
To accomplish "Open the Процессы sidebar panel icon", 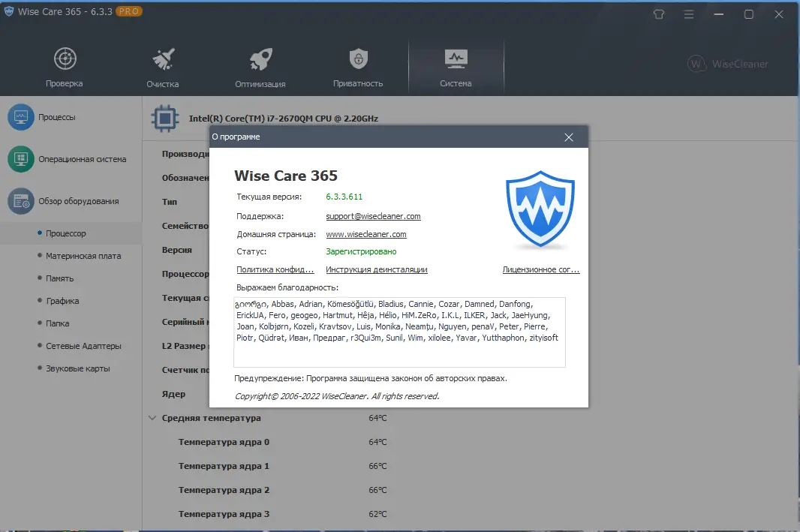I will click(22, 116).
